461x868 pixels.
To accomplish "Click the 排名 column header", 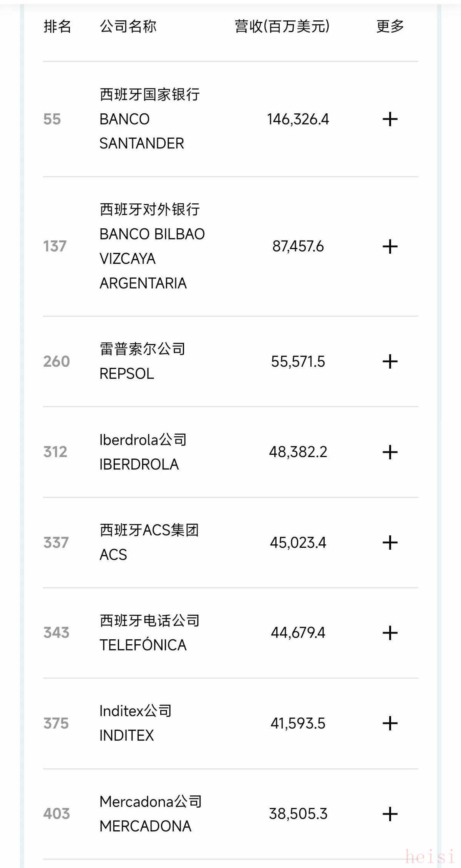I will tap(57, 27).
